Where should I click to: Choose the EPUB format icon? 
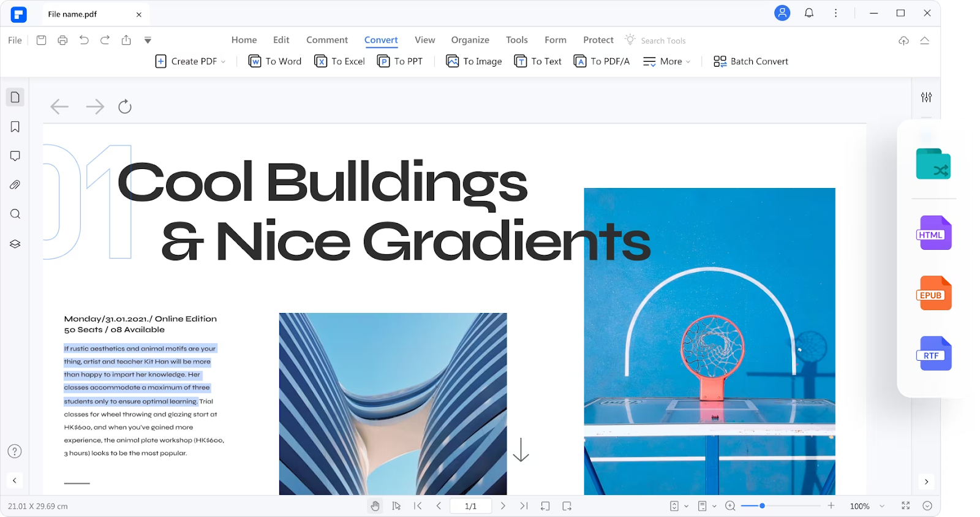click(x=934, y=293)
